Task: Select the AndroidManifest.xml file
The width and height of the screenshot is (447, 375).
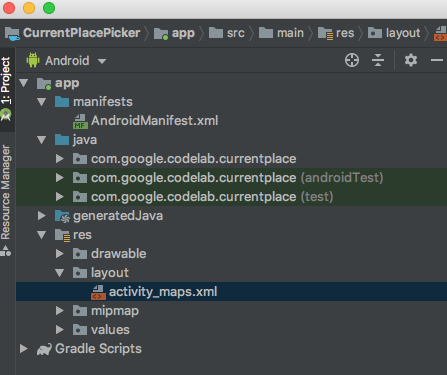Action: 155,121
